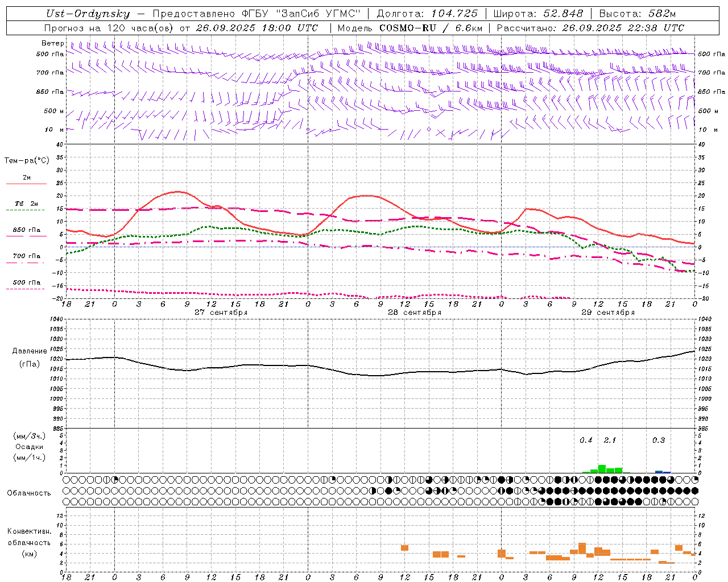Click the 850 гПа temperature legend entry
Viewport: 728px width, 582px height.
(26, 230)
